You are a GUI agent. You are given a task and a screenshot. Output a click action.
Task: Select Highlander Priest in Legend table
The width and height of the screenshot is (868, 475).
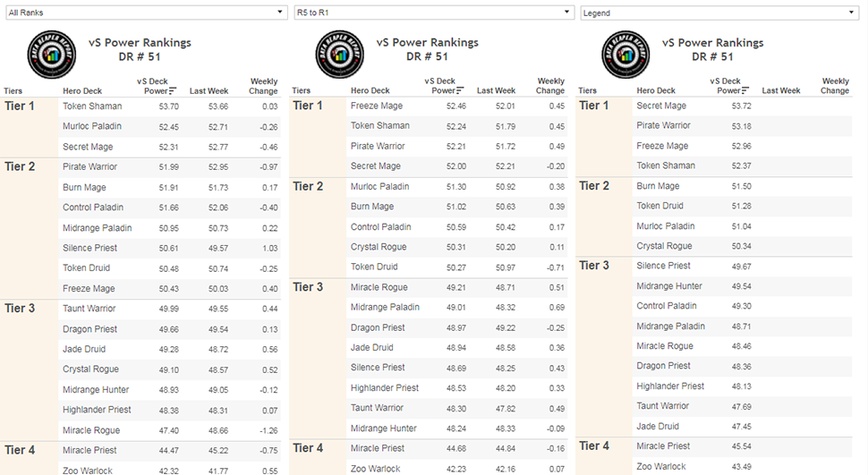click(x=670, y=386)
